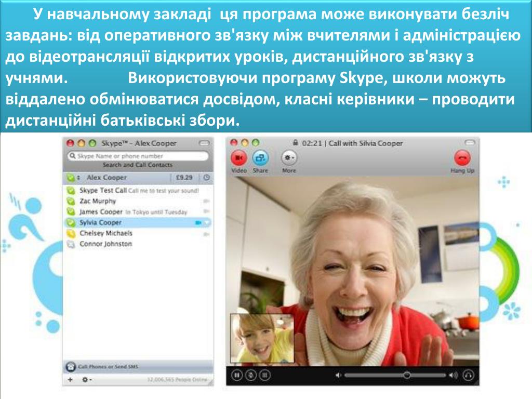Select the Chelsey Michaels contact
This screenshot has height=399, width=532.
[138, 233]
